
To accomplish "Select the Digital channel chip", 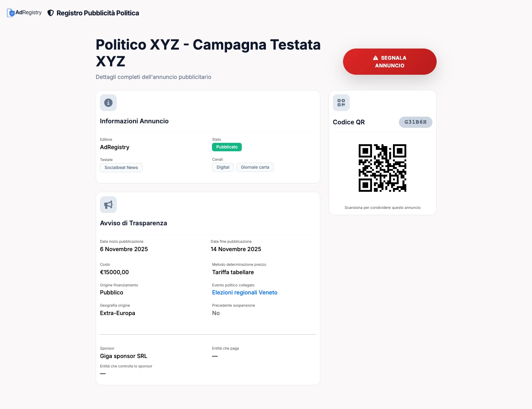I will point(223,167).
